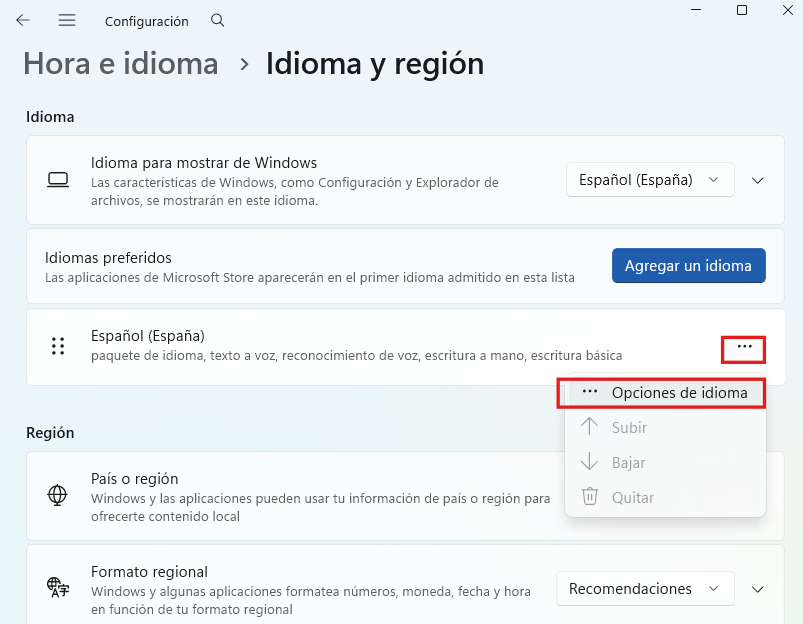Screen dimensions: 803x624
Task: Navigate to Hora e idioma breadcrumb
Action: (x=120, y=63)
